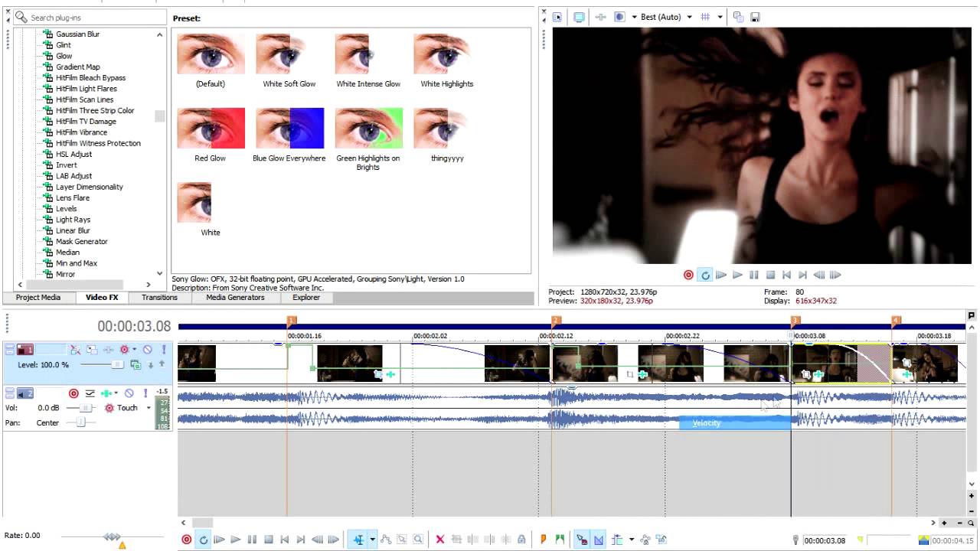The width and height of the screenshot is (980, 551).
Task: Go to start in the timeline transport bar
Action: [x=285, y=540]
